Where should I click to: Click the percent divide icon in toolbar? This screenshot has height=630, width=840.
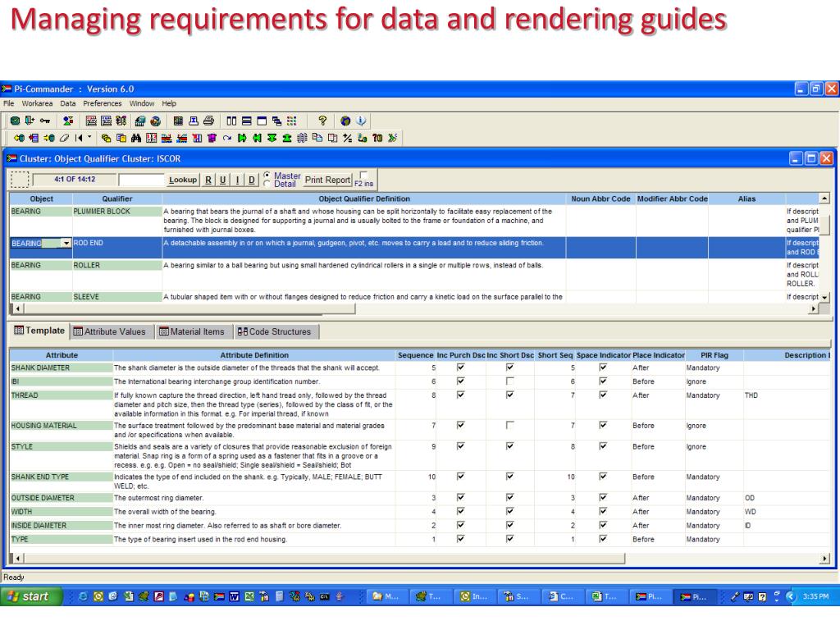click(x=348, y=138)
